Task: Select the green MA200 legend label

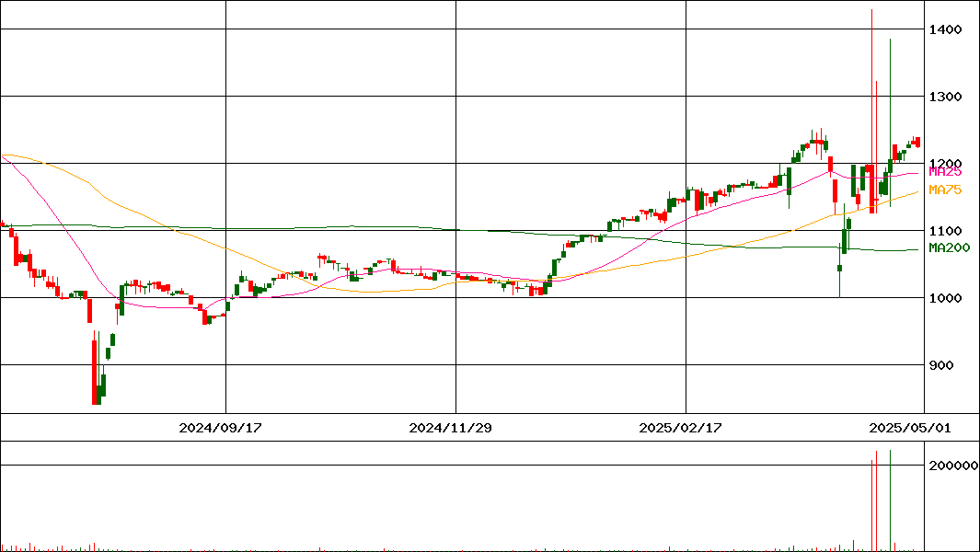Action: click(x=948, y=248)
